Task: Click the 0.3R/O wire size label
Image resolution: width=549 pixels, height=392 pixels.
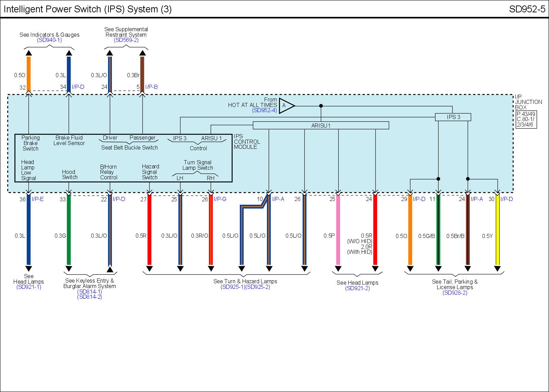Action: click(200, 236)
